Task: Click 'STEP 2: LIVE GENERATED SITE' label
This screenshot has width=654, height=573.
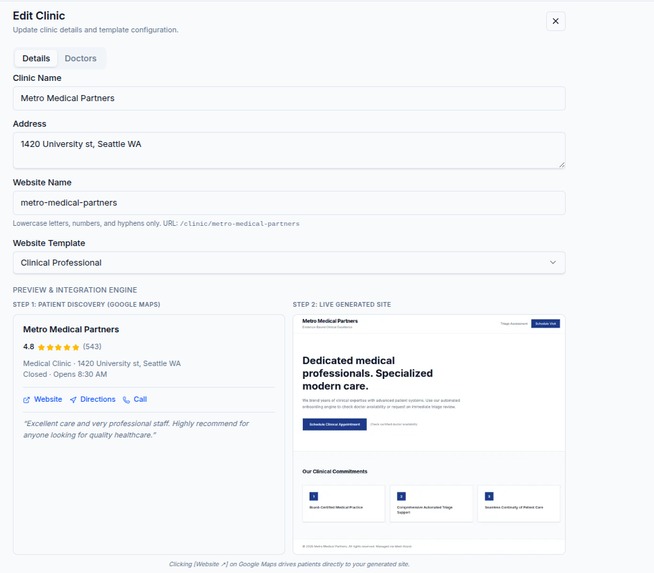Action: click(342, 304)
